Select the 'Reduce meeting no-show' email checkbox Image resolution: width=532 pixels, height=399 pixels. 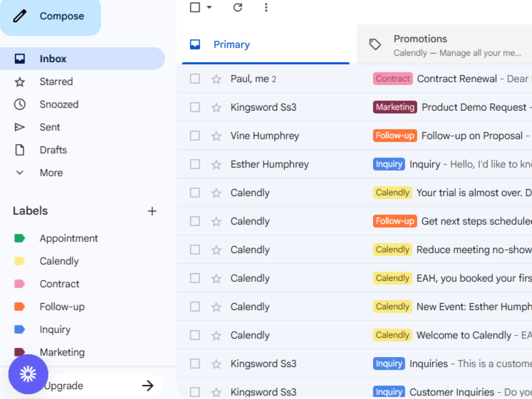(195, 250)
